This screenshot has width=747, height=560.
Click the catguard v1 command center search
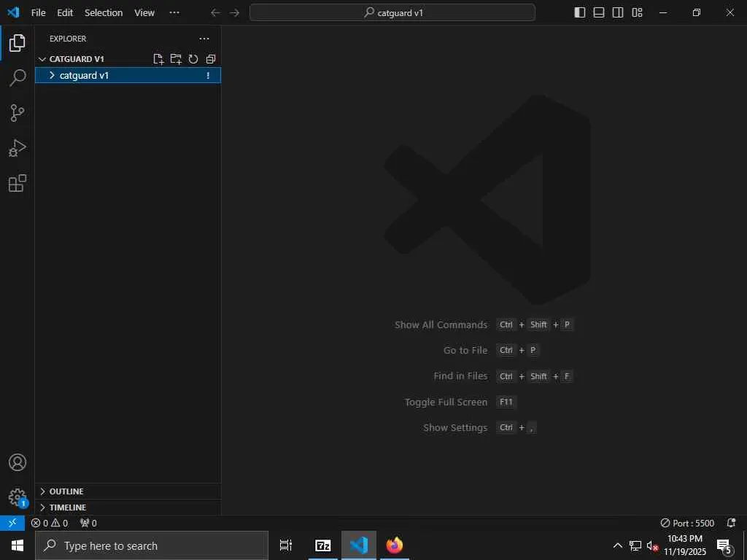point(392,13)
